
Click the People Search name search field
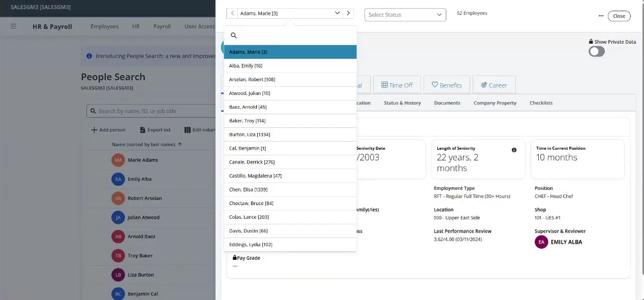[x=151, y=111]
